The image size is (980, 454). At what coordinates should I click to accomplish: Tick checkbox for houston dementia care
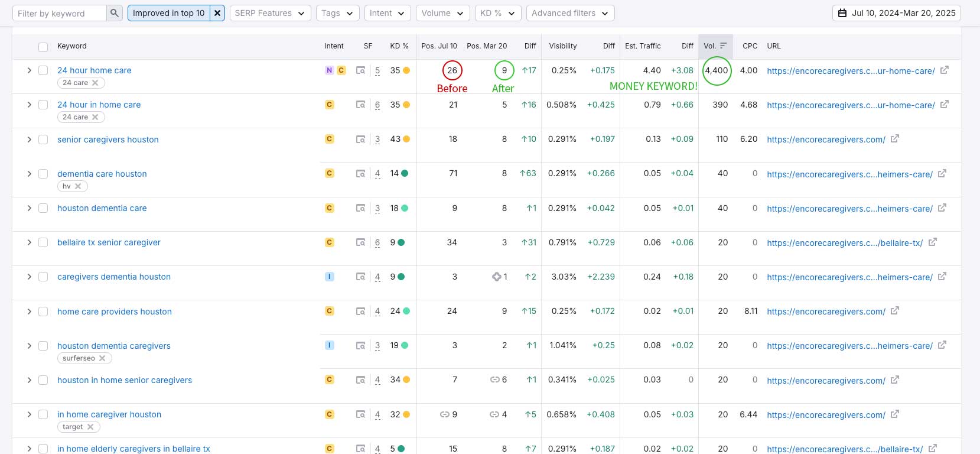[x=43, y=208]
